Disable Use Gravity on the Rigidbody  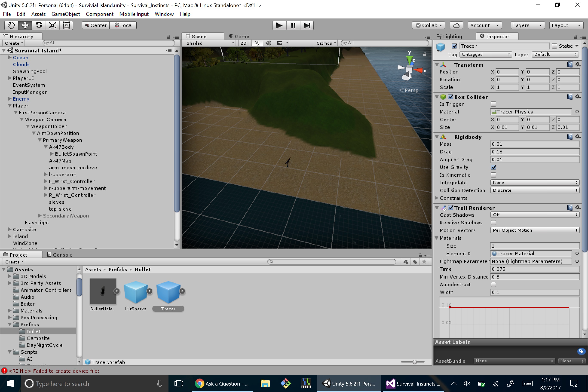tap(493, 167)
